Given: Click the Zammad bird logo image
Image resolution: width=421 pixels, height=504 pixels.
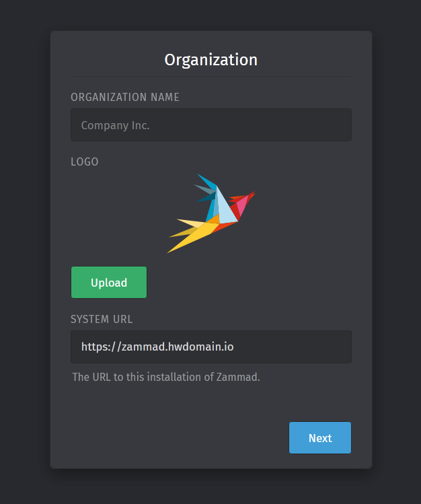Looking at the screenshot, I should click(211, 213).
